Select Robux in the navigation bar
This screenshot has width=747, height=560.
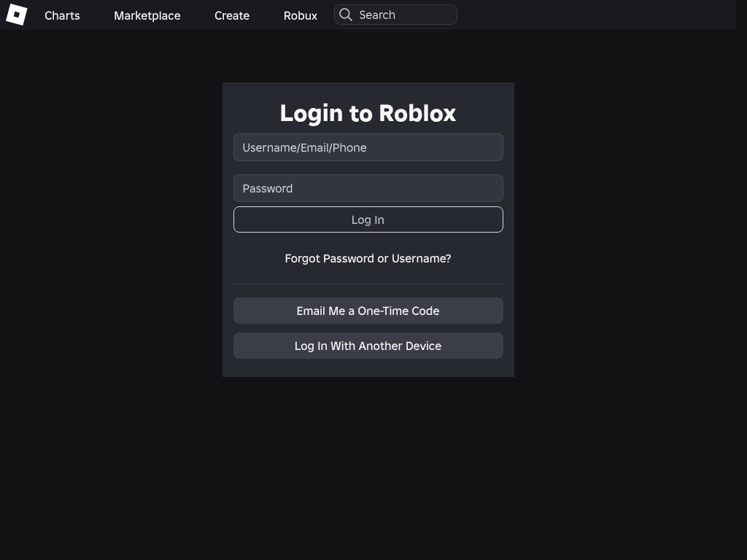click(x=300, y=15)
